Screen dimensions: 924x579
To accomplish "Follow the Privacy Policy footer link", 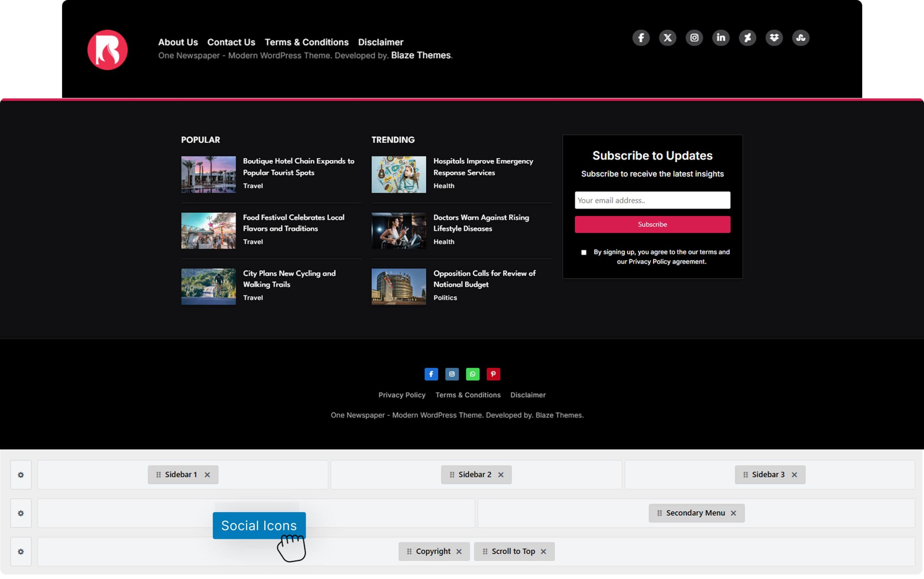I will [402, 394].
